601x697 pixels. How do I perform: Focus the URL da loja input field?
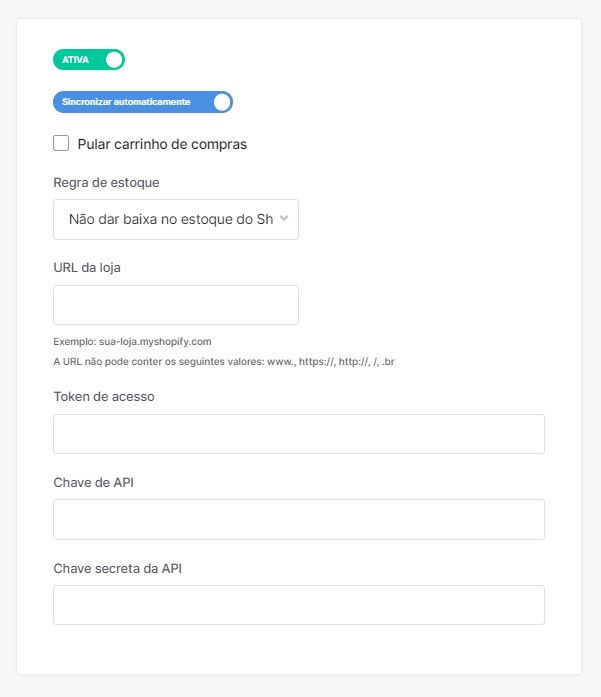(x=176, y=305)
